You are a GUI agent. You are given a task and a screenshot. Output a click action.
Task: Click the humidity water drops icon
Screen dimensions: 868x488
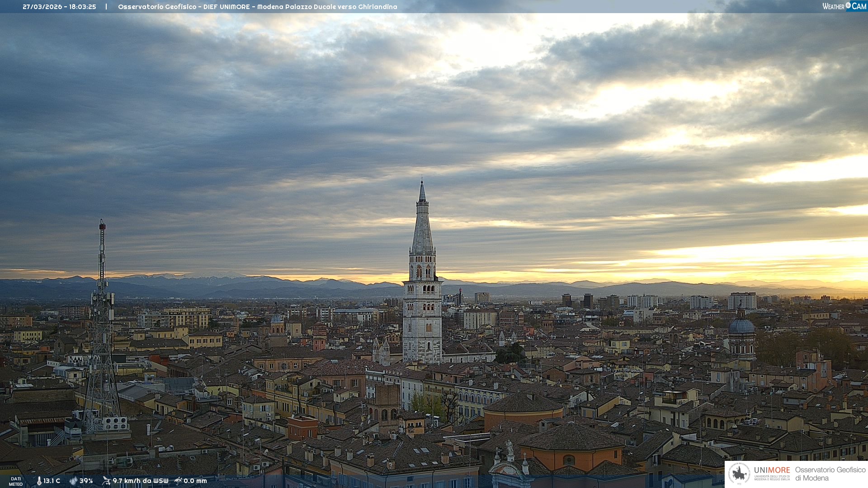[x=73, y=481]
